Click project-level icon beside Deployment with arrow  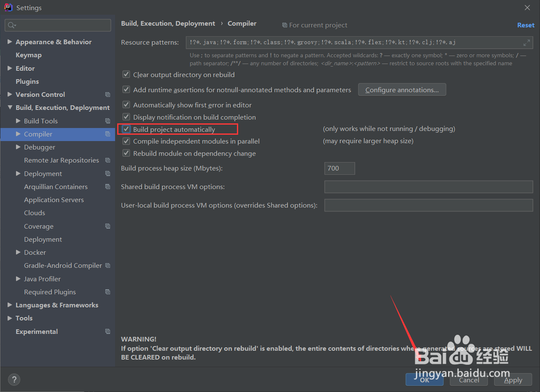coord(107,173)
